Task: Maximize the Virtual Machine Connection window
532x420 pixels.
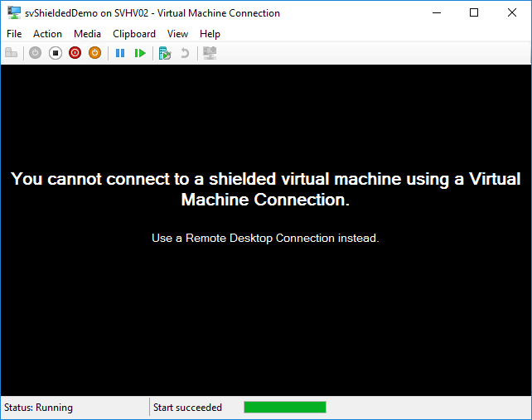Action: (x=474, y=13)
